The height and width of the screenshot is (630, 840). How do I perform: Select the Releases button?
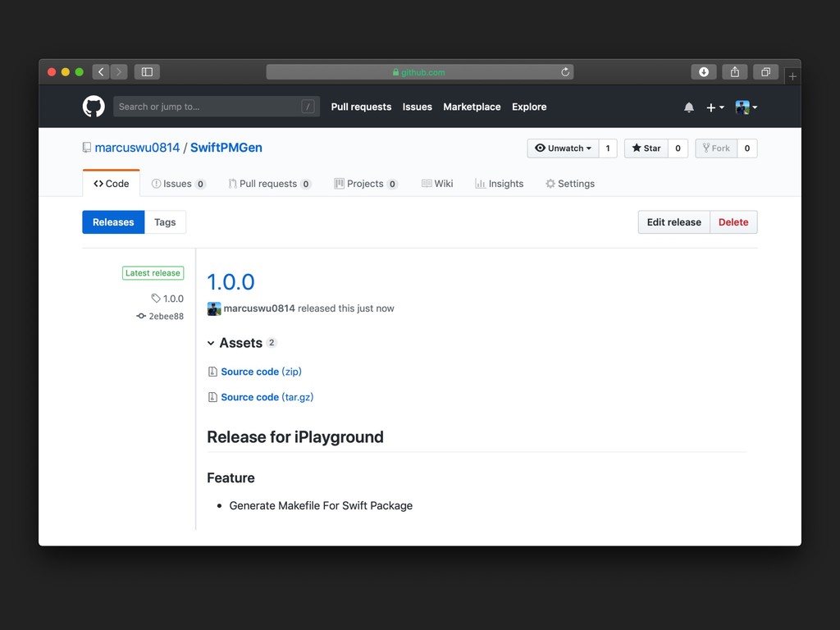[x=113, y=222]
